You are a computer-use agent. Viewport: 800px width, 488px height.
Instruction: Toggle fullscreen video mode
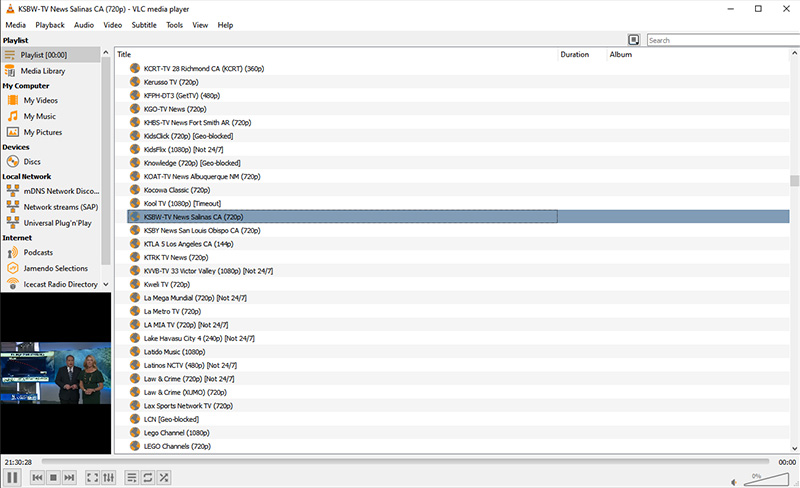click(x=92, y=478)
